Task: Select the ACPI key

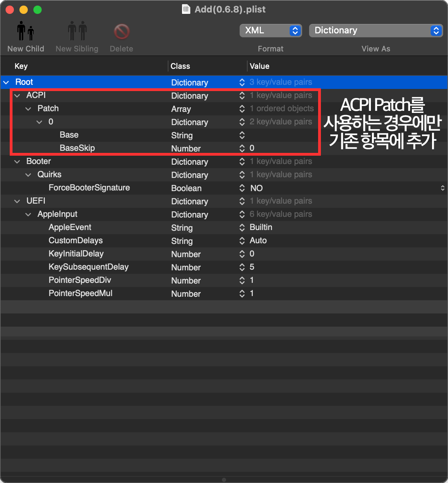Action: [36, 95]
